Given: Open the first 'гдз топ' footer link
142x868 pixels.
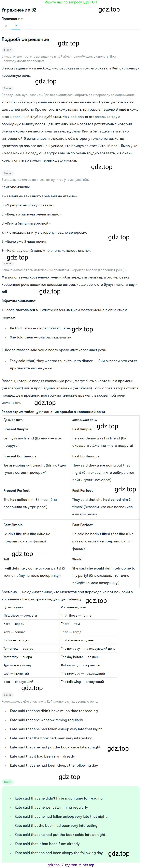Looking at the screenshot, I should tap(71, 865).
